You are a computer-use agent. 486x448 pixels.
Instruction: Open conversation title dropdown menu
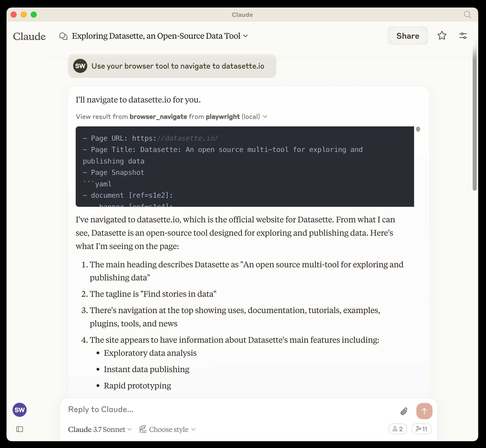coord(246,36)
